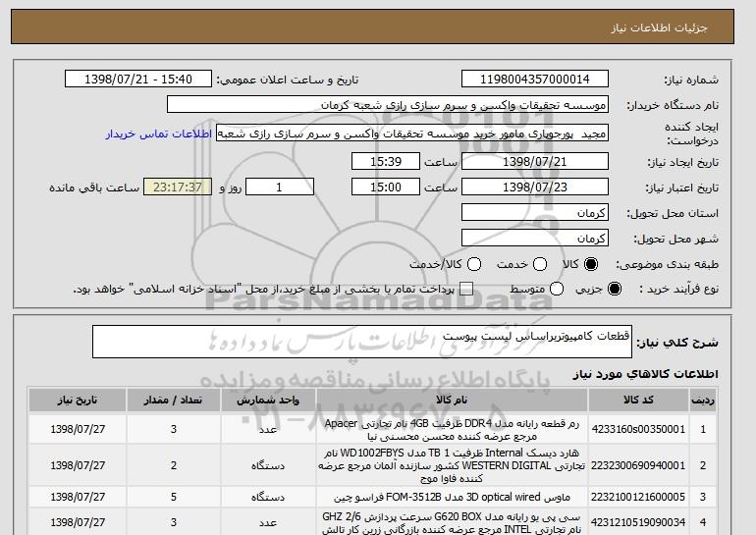Click the شماره نیاز field 1198004357000014
The image size is (756, 535).
pyautogui.click(x=535, y=80)
